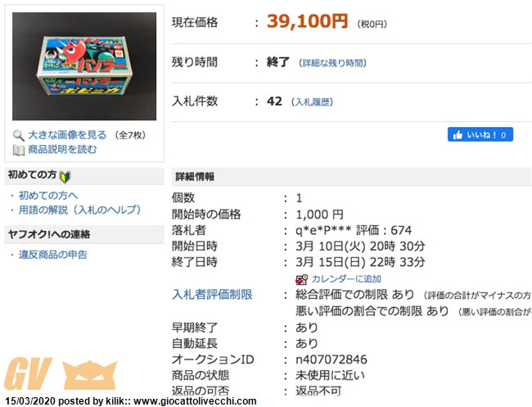The height and width of the screenshot is (407, 532).
Task: Open 詳細な残り時間 link
Action: pyautogui.click(x=332, y=63)
